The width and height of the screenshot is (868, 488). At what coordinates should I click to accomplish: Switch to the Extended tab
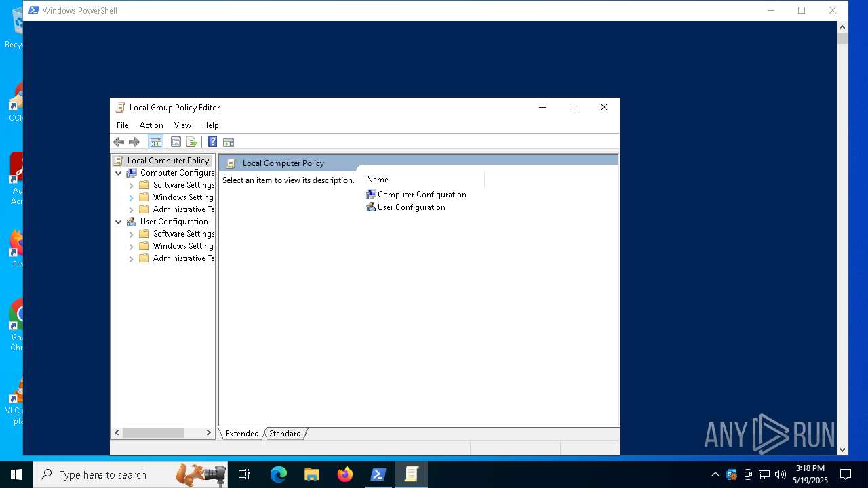coord(242,434)
